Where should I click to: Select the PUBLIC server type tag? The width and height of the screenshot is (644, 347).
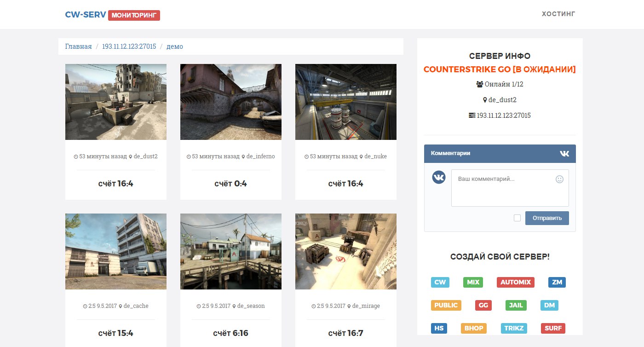click(446, 305)
